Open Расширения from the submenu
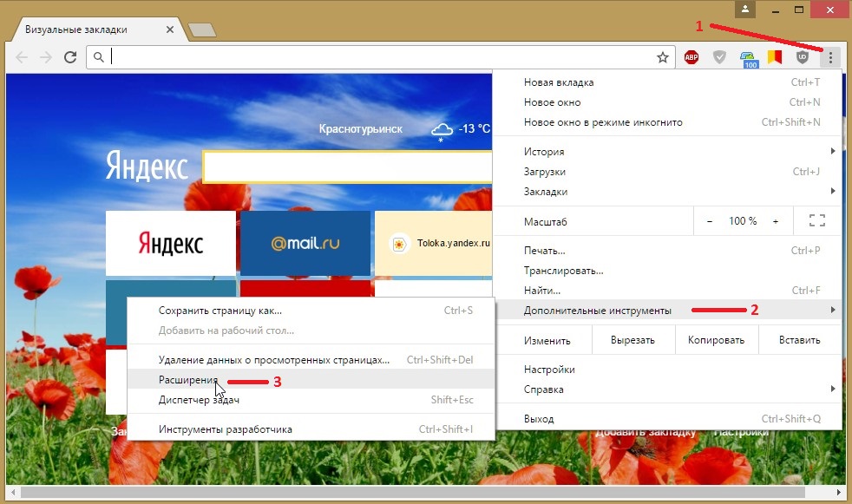The image size is (852, 504). coord(311,379)
